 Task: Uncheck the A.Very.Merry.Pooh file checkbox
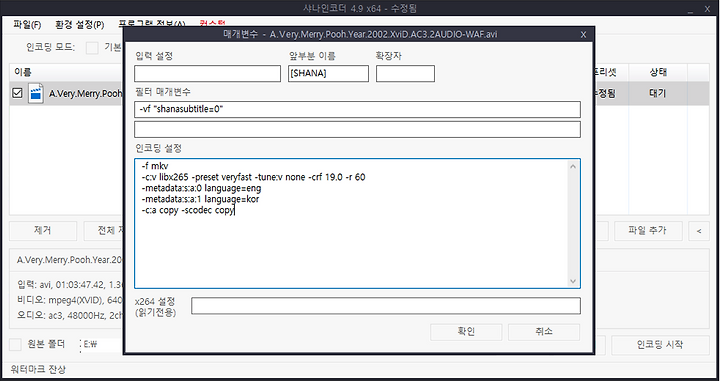pos(17,93)
